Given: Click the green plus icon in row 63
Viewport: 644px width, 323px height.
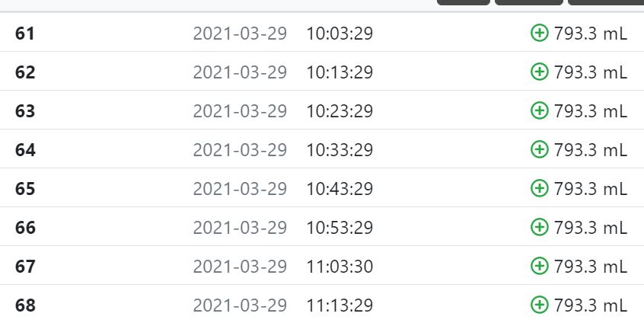Looking at the screenshot, I should click(539, 110).
